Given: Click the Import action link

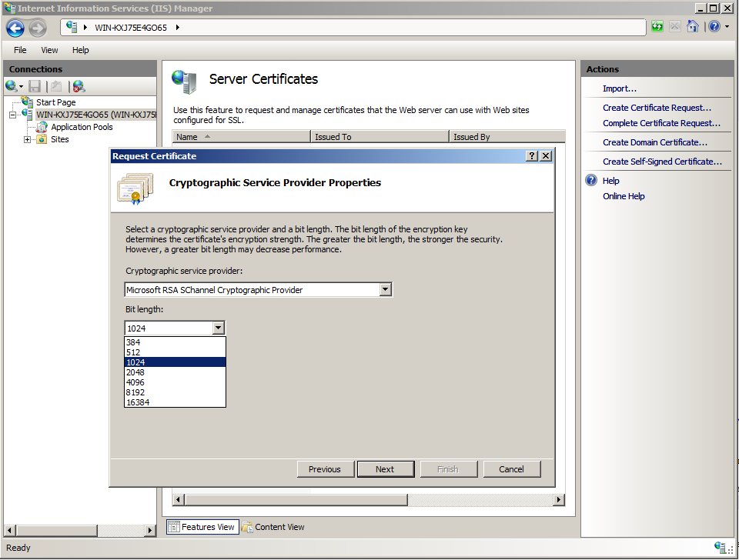Looking at the screenshot, I should 619,88.
